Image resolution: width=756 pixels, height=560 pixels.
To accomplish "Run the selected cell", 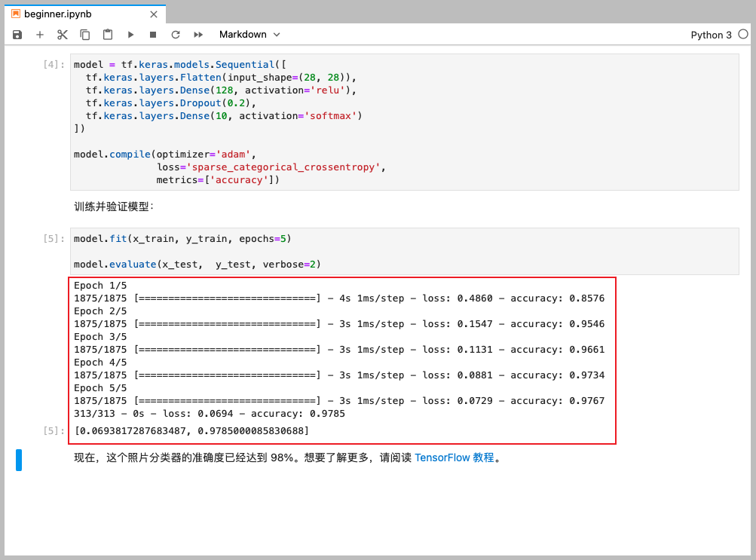I will [x=130, y=34].
